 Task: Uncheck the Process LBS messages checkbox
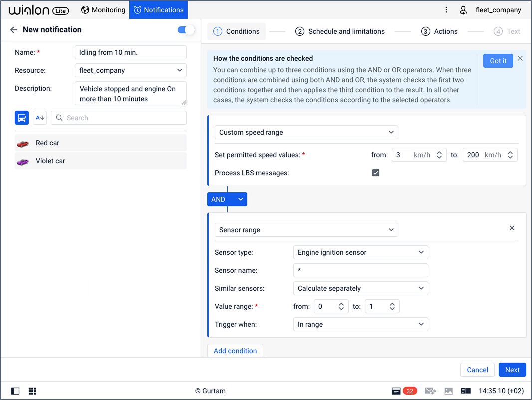click(376, 173)
